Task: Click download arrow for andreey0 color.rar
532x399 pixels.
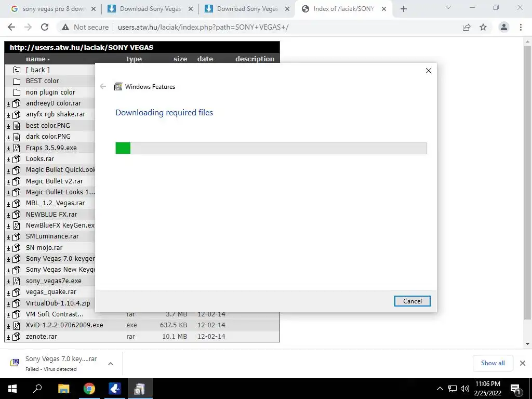Action: [x=8, y=104]
